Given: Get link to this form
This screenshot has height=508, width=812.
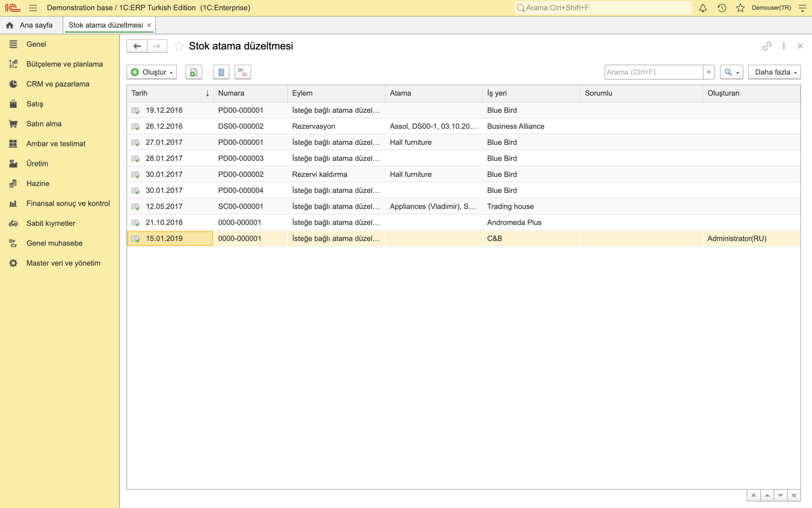Looking at the screenshot, I should pyautogui.click(x=767, y=46).
